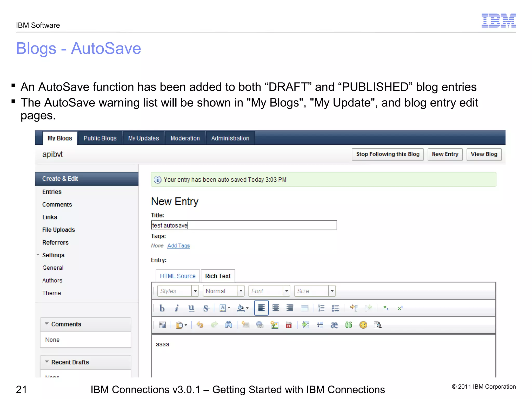
Task: Click the select-all icon
Action: coord(162,325)
